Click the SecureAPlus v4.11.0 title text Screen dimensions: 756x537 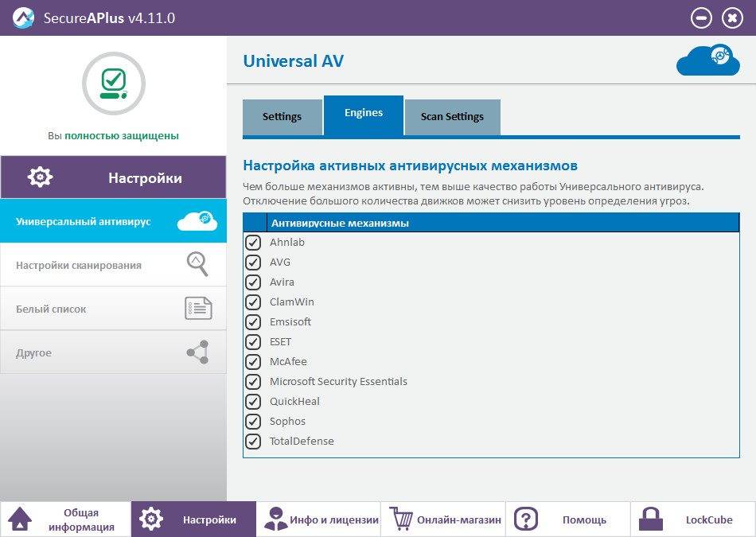(110, 18)
